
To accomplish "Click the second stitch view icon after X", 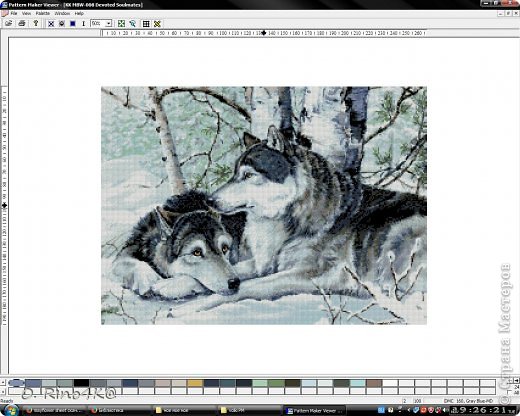I will click(x=62, y=24).
